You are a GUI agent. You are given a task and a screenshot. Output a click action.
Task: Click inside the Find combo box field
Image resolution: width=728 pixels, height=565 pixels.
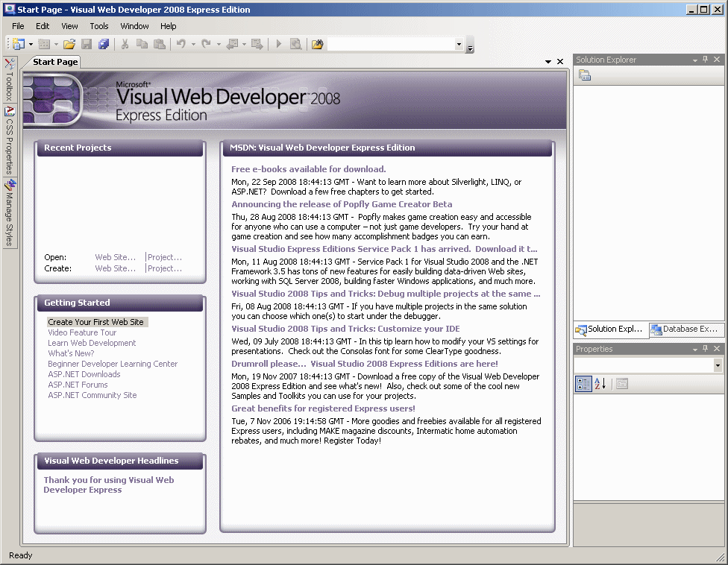coord(391,45)
